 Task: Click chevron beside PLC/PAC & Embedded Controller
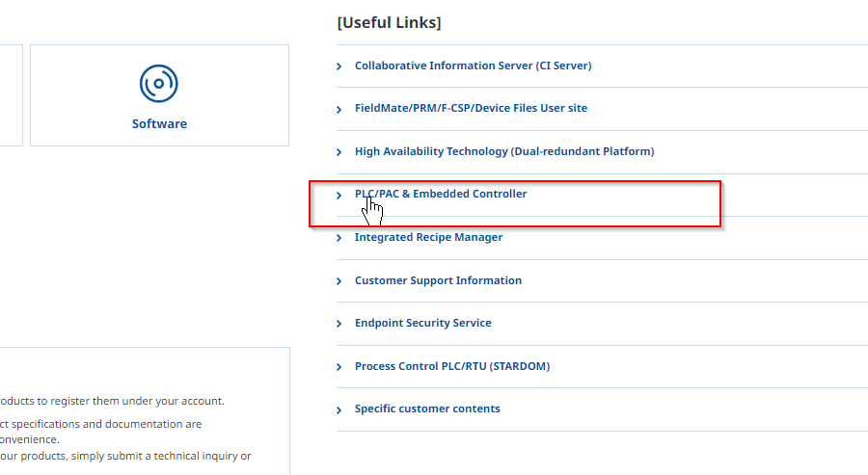tap(339, 196)
